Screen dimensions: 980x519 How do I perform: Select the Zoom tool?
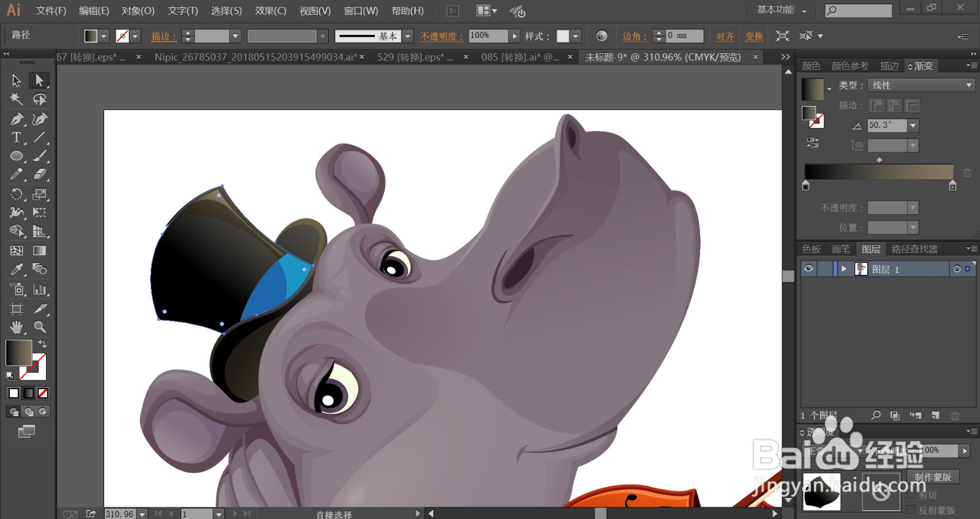[40, 327]
